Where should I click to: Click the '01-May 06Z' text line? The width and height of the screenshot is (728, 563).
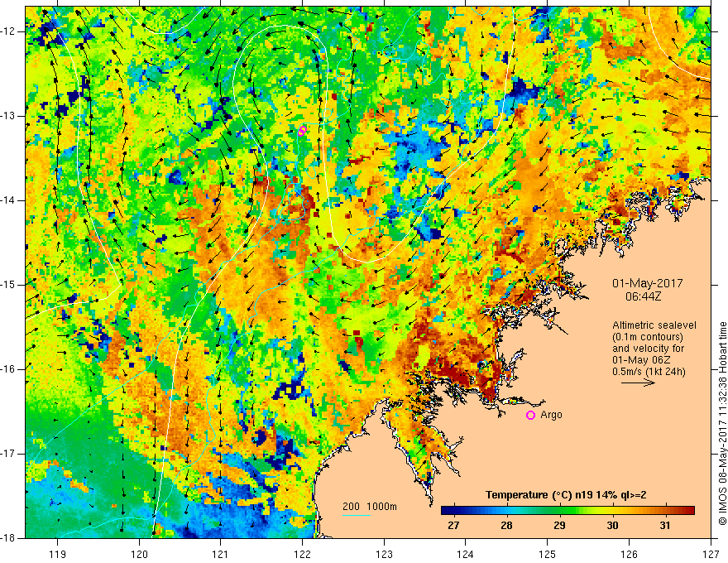pos(641,360)
